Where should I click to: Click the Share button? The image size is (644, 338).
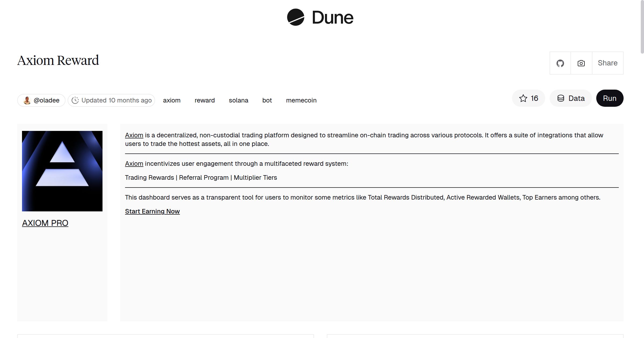(x=608, y=63)
